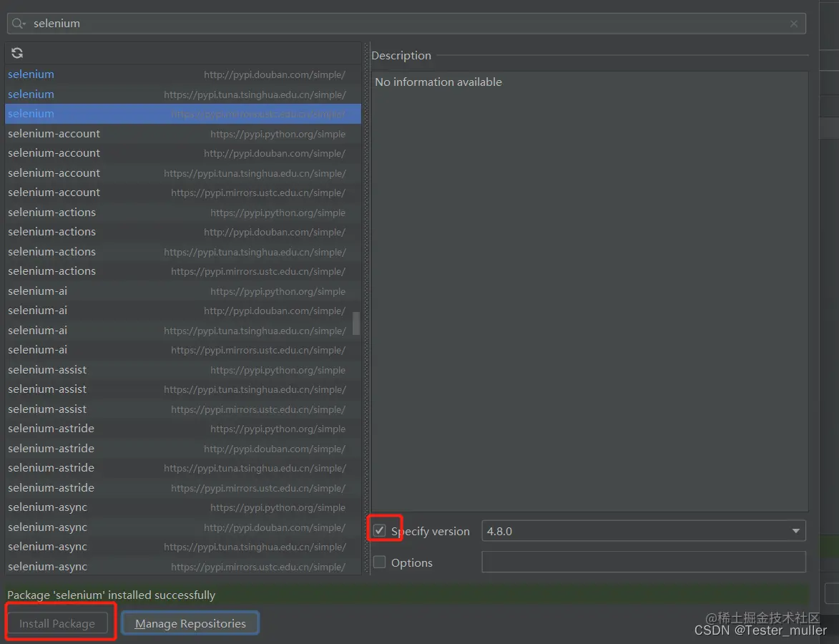Viewport: 839px width, 644px height.
Task: Select selenium-astride from pypi.douban.com
Action: click(183, 448)
